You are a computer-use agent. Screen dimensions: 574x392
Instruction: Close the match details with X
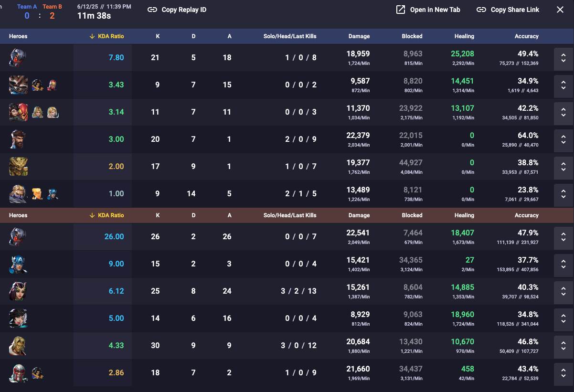pos(560,10)
